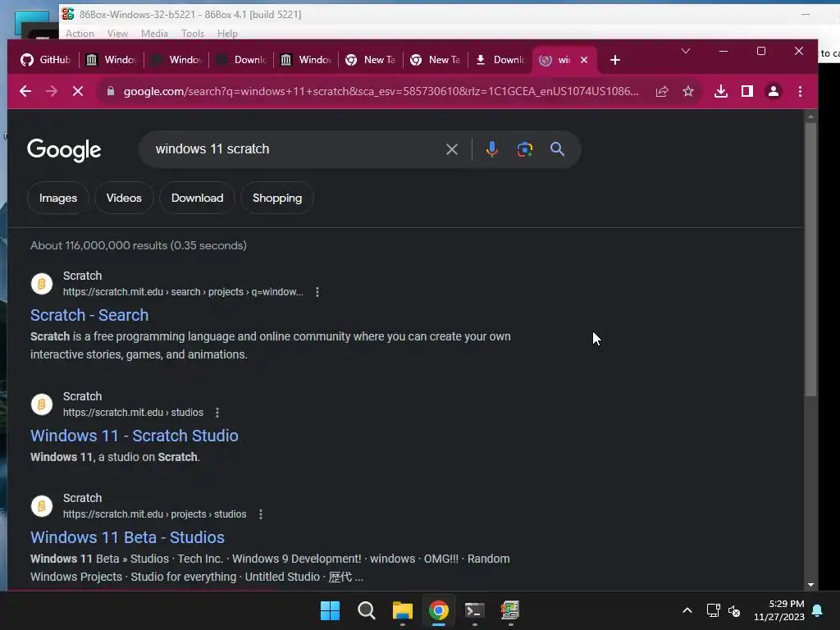The width and height of the screenshot is (840, 630).
Task: Open Windows 11 Beta - Studios link
Action: [127, 538]
